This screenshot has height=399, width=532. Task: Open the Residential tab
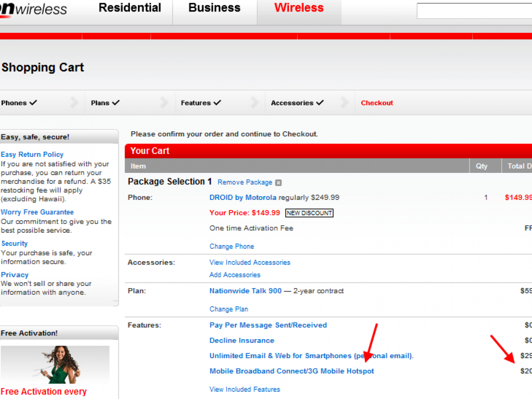[x=130, y=8]
